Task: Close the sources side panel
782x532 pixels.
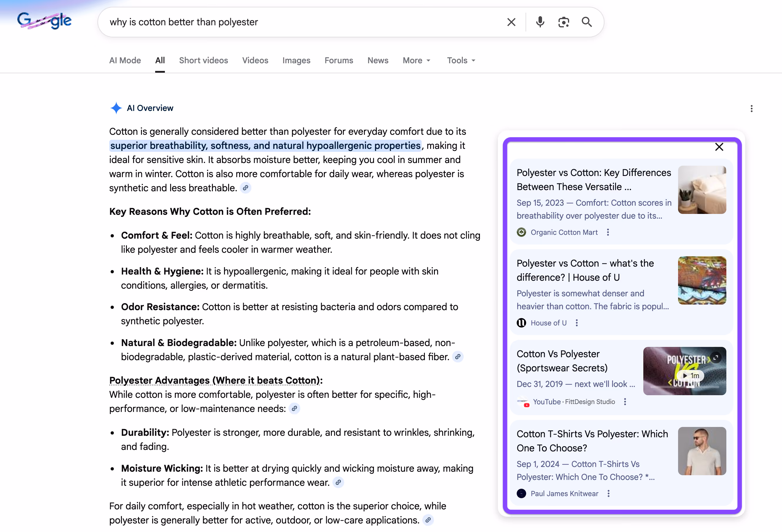Action: pos(719,147)
